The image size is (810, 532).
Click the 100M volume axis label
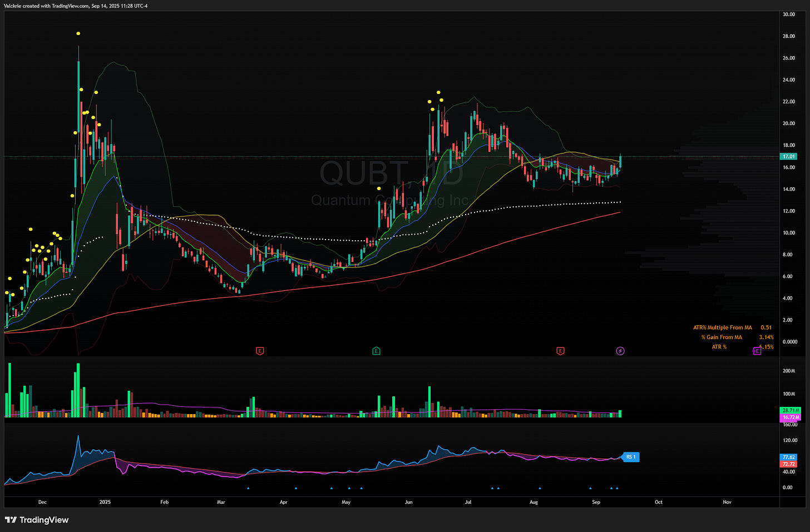(x=789, y=394)
